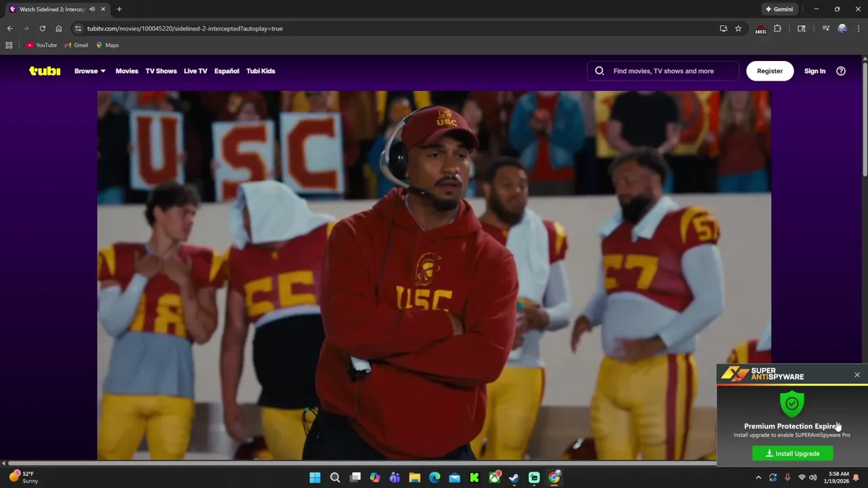The image size is (868, 488).
Task: Go to the browser home page
Action: tap(58, 28)
